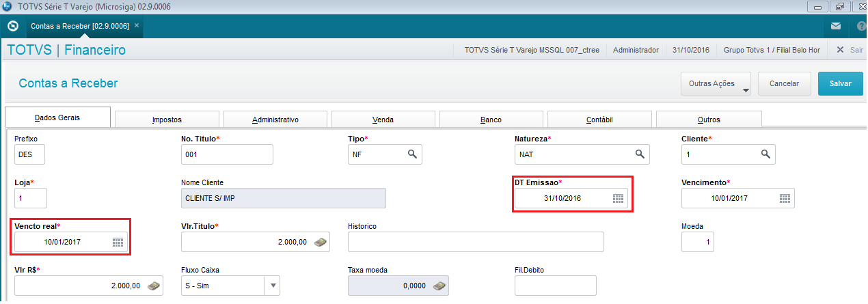Open the Cliente search magnifier
Image resolution: width=868 pixels, height=304 pixels.
[767, 154]
